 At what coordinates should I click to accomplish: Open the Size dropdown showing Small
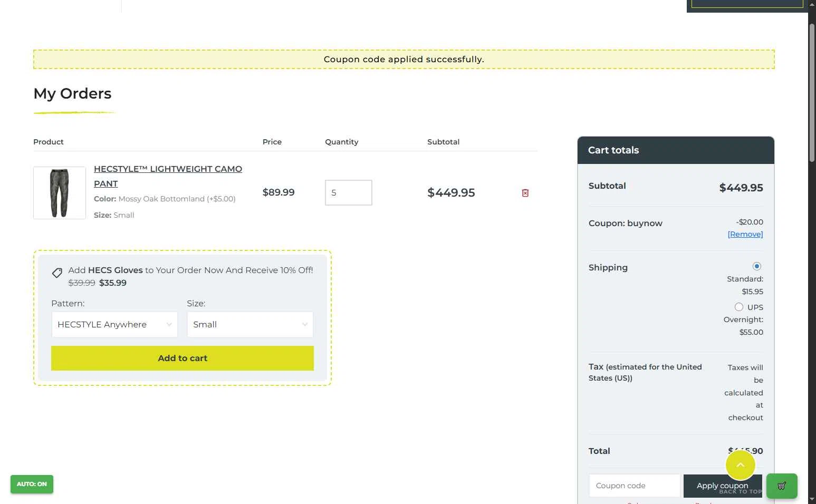click(250, 324)
